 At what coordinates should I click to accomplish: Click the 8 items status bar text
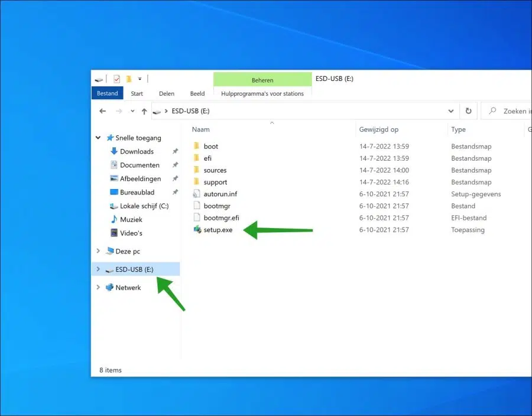point(111,370)
